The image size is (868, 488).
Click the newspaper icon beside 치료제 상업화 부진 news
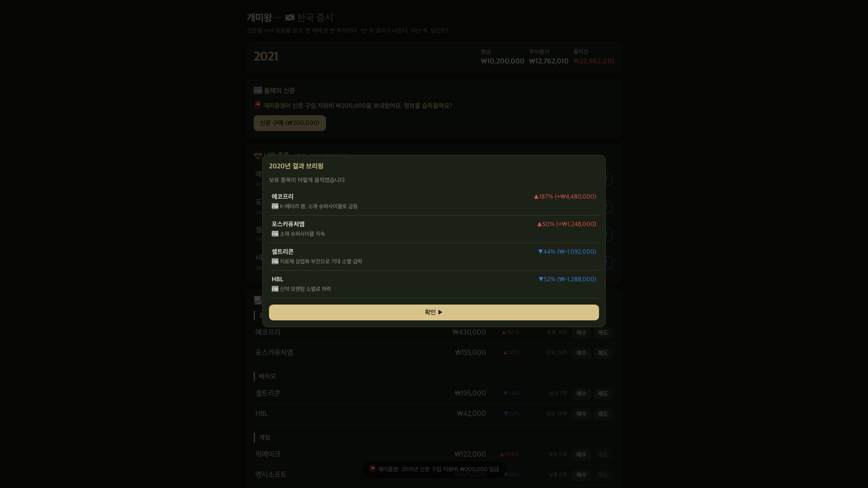pos(275,262)
